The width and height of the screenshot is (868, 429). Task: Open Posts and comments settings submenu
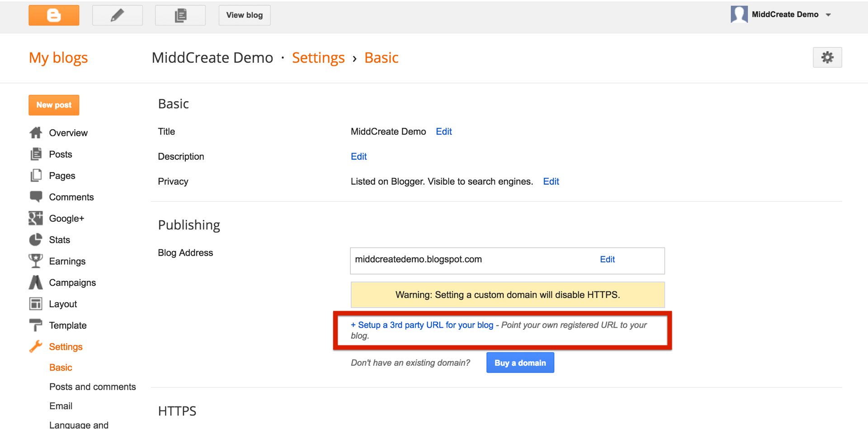tap(92, 387)
